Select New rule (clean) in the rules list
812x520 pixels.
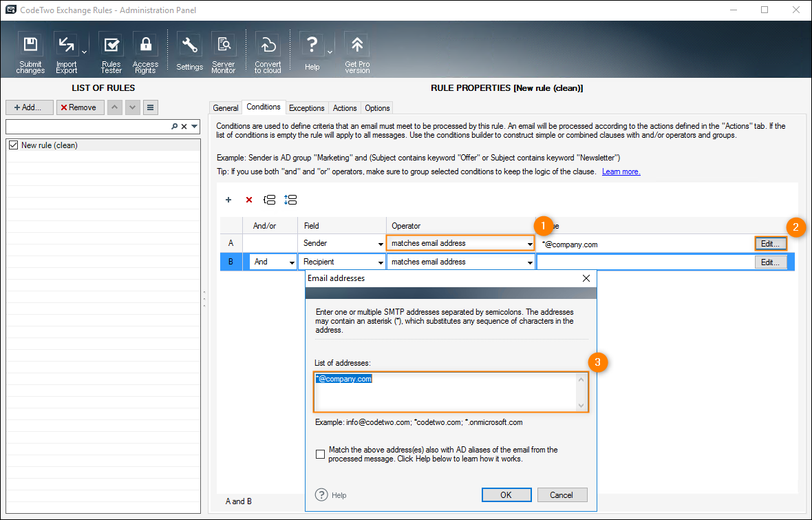pyautogui.click(x=104, y=145)
